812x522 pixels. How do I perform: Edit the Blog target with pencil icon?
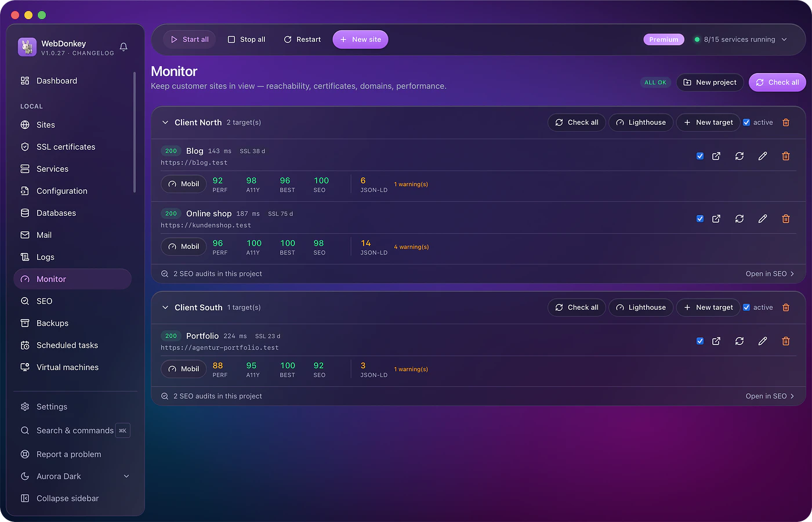[763, 156]
